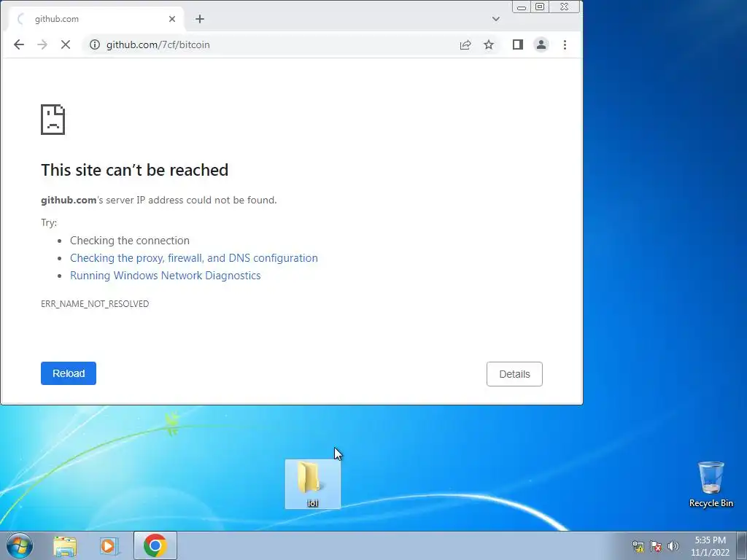Open the Chrome profile avatar
Screen dimensions: 747x560
tap(541, 44)
